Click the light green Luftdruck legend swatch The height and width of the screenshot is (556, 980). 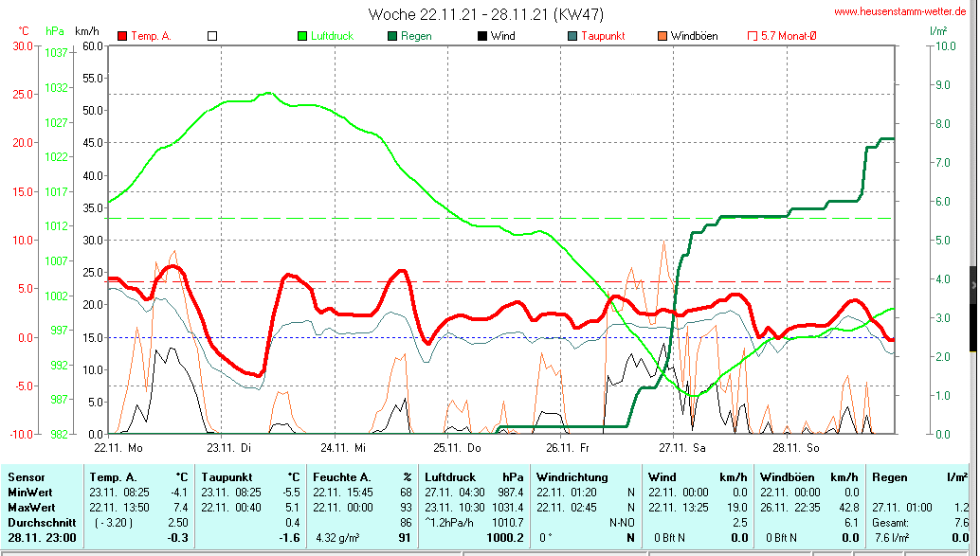coord(302,36)
